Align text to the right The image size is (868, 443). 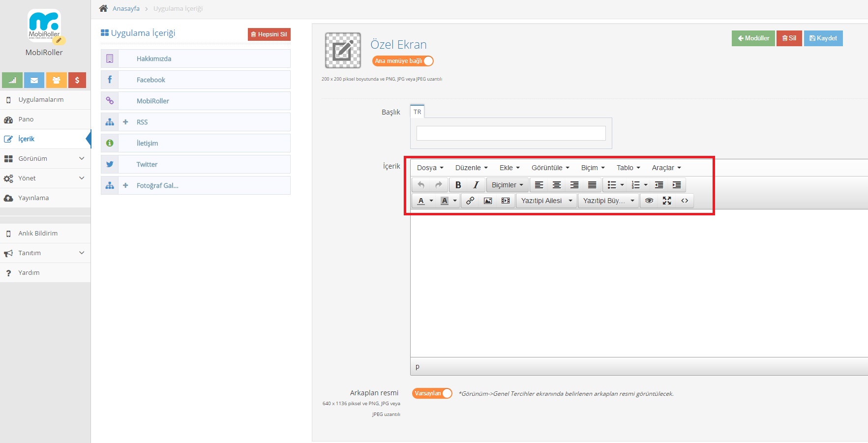574,185
